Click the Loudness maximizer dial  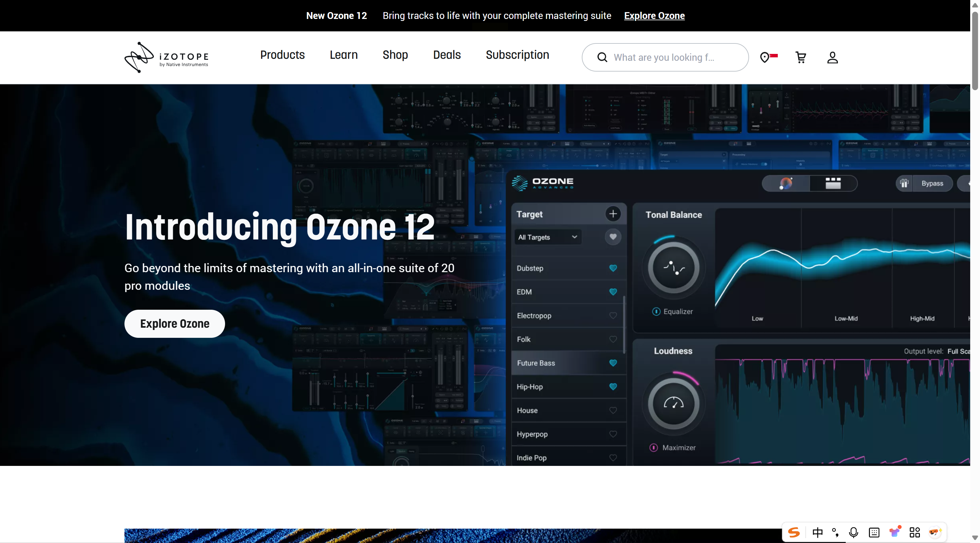pyautogui.click(x=673, y=403)
